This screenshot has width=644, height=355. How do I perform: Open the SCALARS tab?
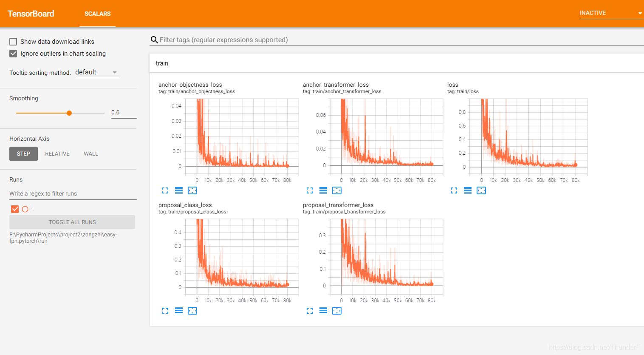97,14
